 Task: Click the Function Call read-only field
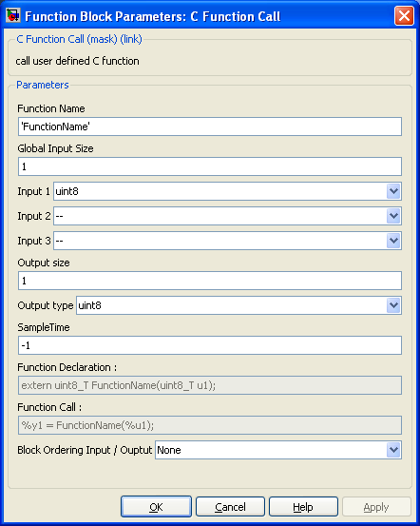click(x=210, y=425)
